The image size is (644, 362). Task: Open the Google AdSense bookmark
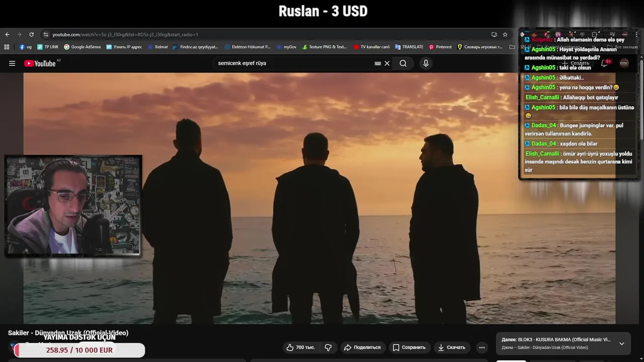(82, 47)
